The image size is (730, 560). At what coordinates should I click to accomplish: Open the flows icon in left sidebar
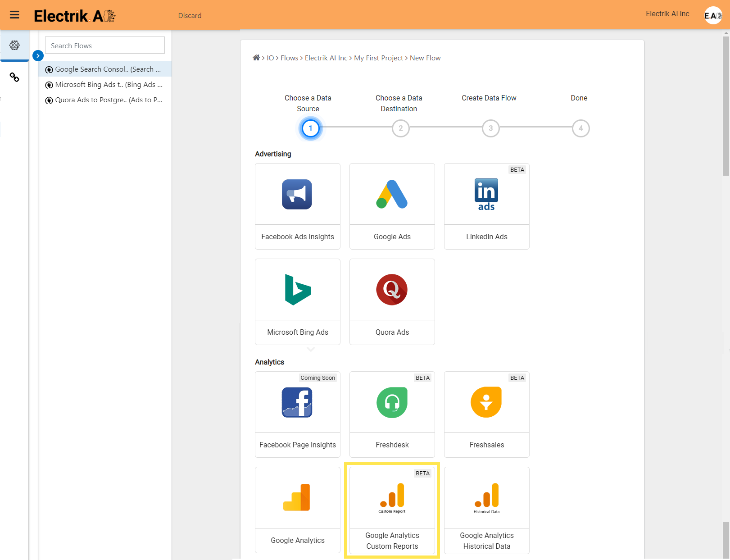tap(14, 45)
